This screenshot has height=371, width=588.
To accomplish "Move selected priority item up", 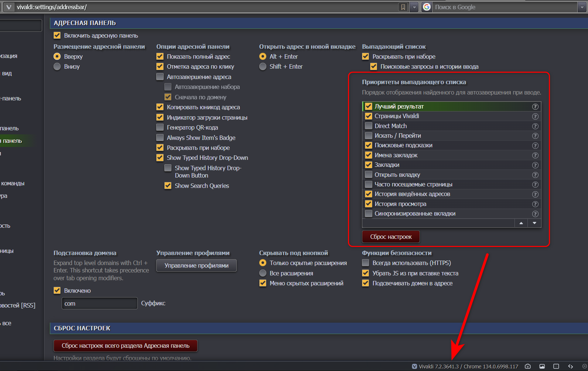I will pyautogui.click(x=521, y=223).
